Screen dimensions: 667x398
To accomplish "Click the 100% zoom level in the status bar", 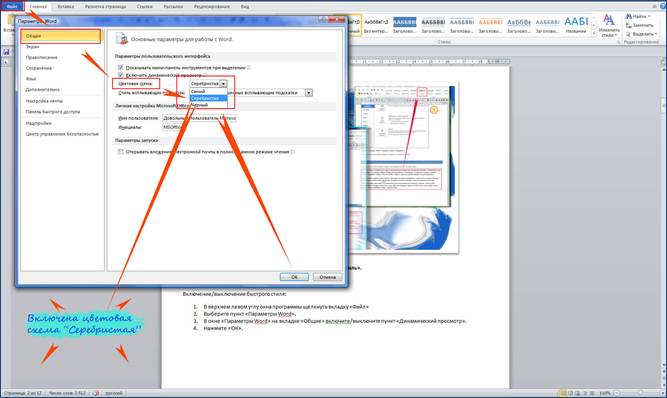I will pyautogui.click(x=604, y=393).
